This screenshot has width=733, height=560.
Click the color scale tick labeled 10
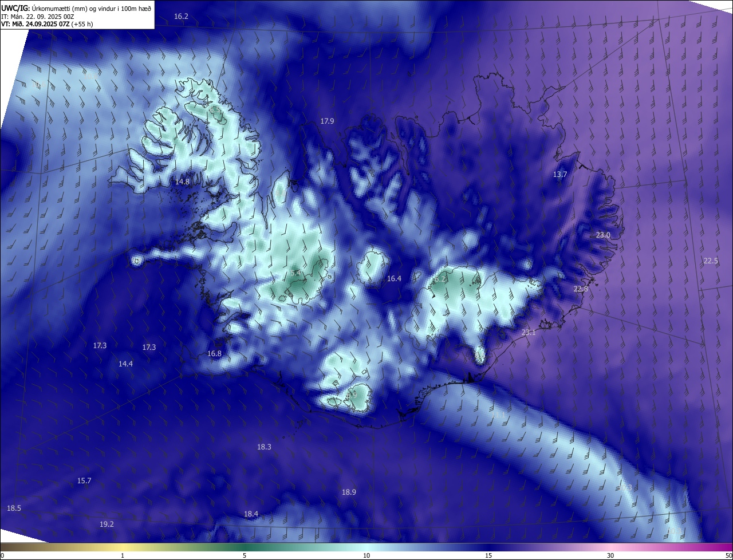click(x=366, y=555)
